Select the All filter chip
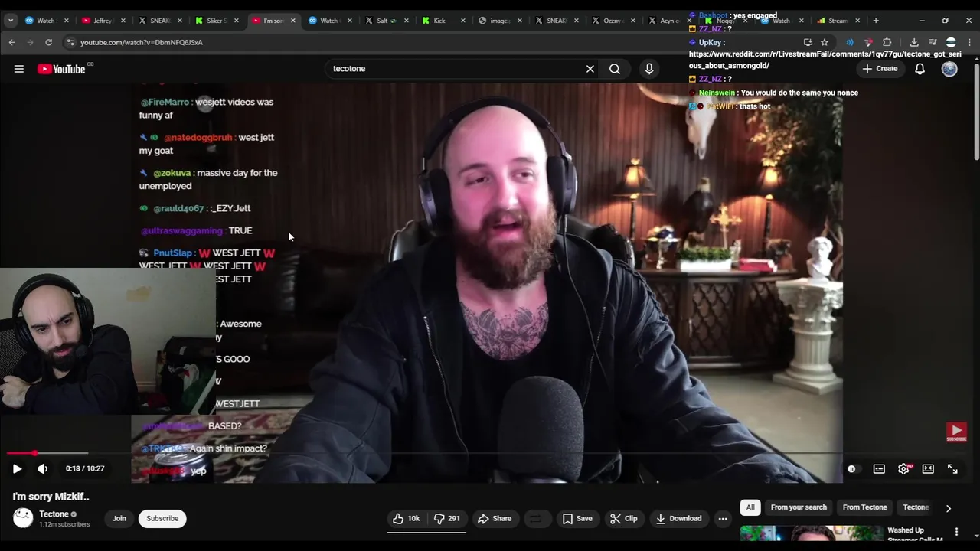Image resolution: width=980 pixels, height=551 pixels. coord(750,507)
